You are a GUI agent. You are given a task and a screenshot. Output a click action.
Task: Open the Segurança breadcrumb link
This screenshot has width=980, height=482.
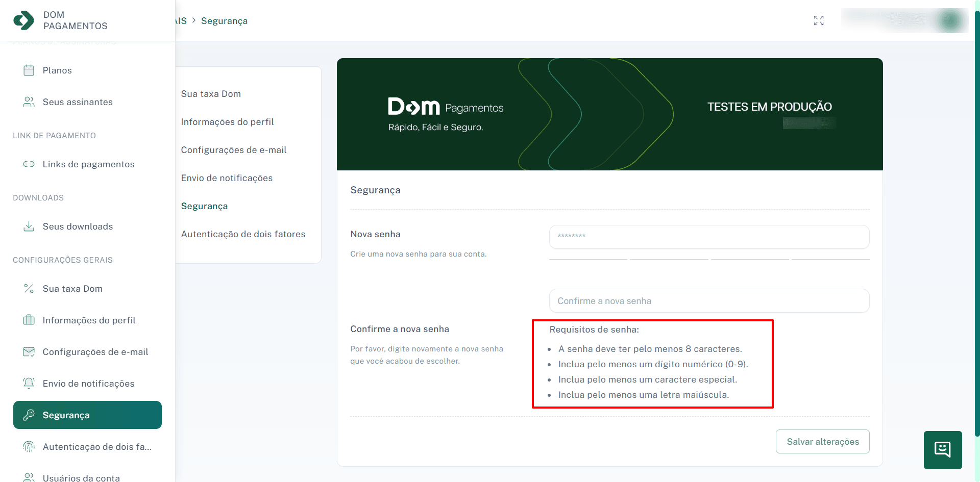point(224,20)
